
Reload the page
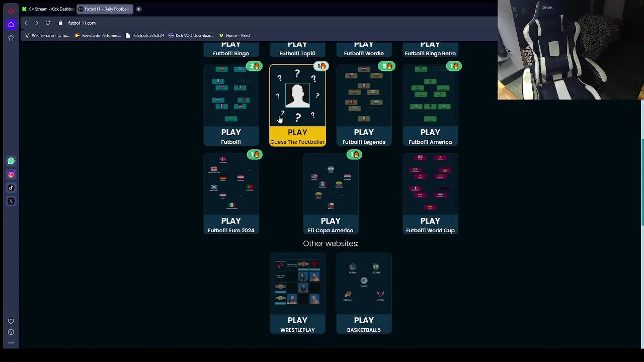coord(48,23)
